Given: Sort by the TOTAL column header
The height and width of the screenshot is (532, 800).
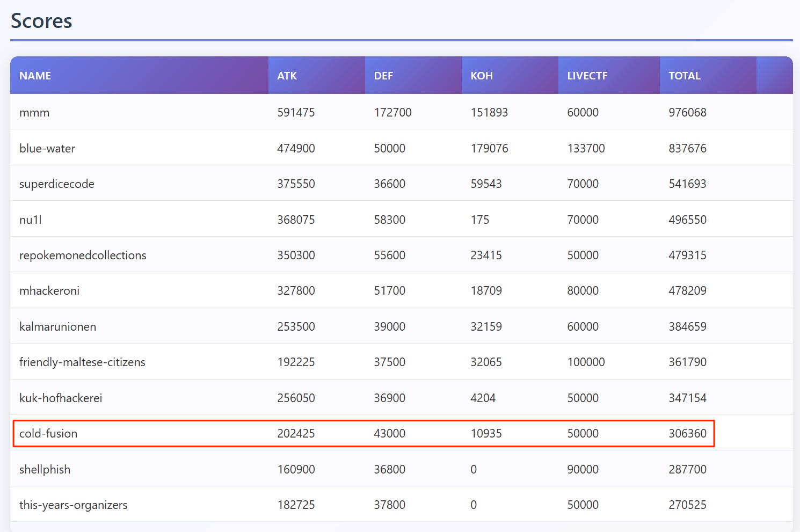Looking at the screenshot, I should (685, 76).
